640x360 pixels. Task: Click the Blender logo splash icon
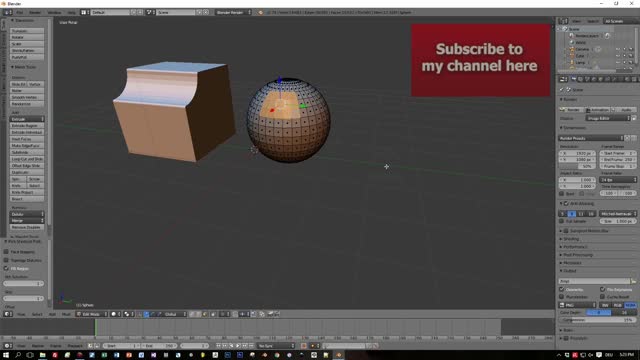coord(260,12)
